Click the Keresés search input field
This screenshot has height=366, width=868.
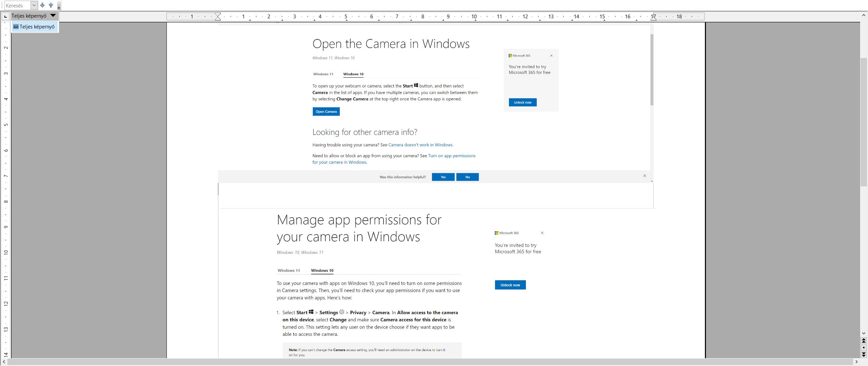click(18, 5)
